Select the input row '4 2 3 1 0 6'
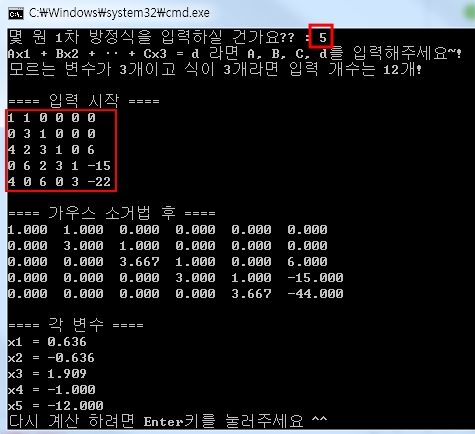 pyautogui.click(x=52, y=150)
